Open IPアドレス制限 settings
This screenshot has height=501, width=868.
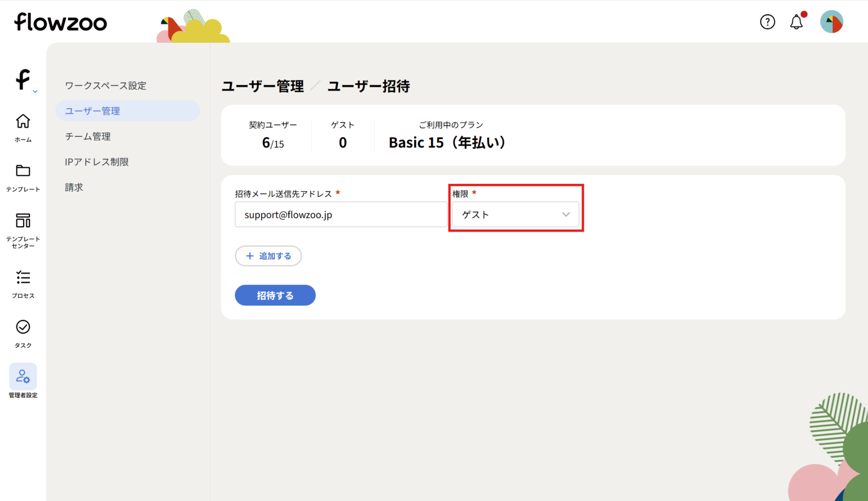(x=97, y=162)
